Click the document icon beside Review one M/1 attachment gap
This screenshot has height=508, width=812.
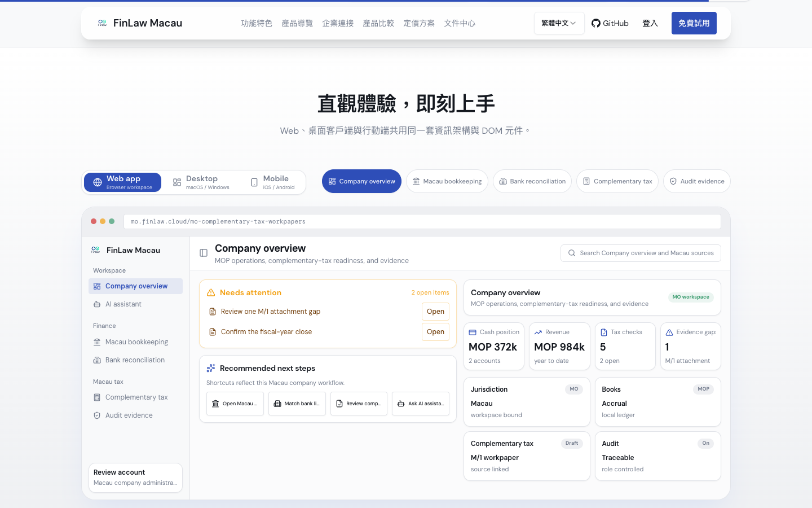click(213, 312)
